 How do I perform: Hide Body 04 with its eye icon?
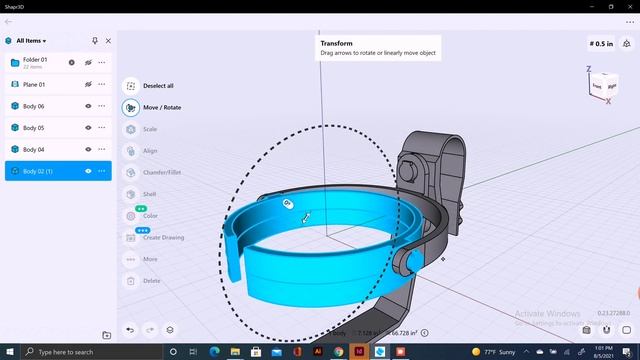click(x=88, y=149)
